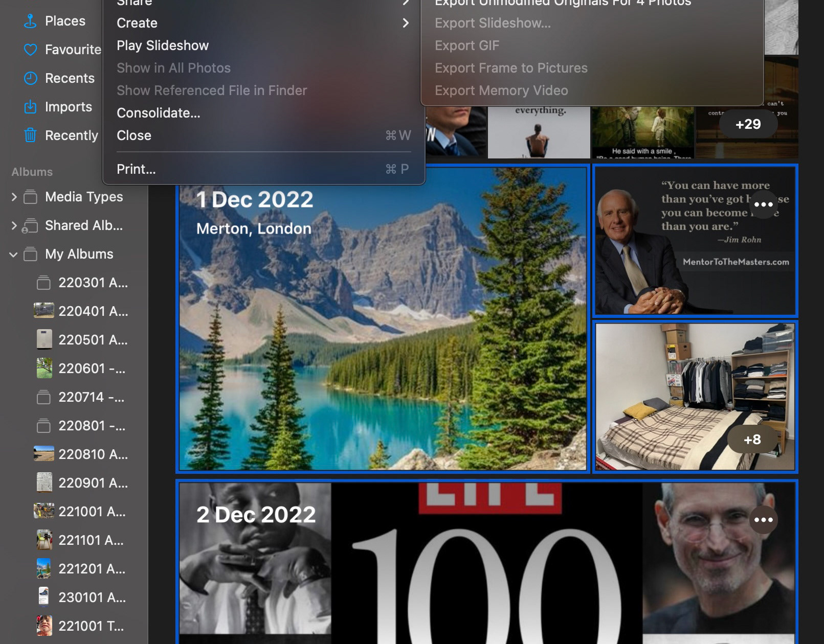The width and height of the screenshot is (824, 644).
Task: Open the mountain lake photo
Action: tap(383, 318)
